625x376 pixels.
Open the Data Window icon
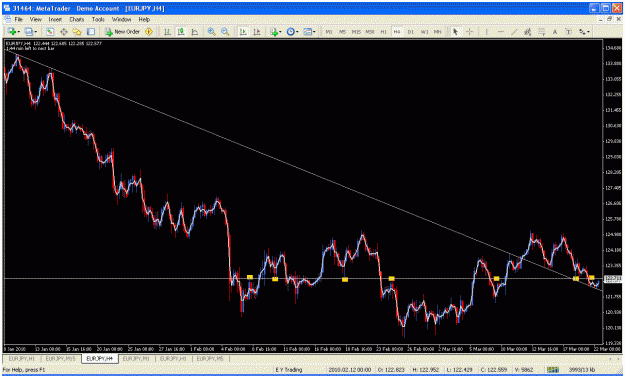pyautogui.click(x=63, y=31)
